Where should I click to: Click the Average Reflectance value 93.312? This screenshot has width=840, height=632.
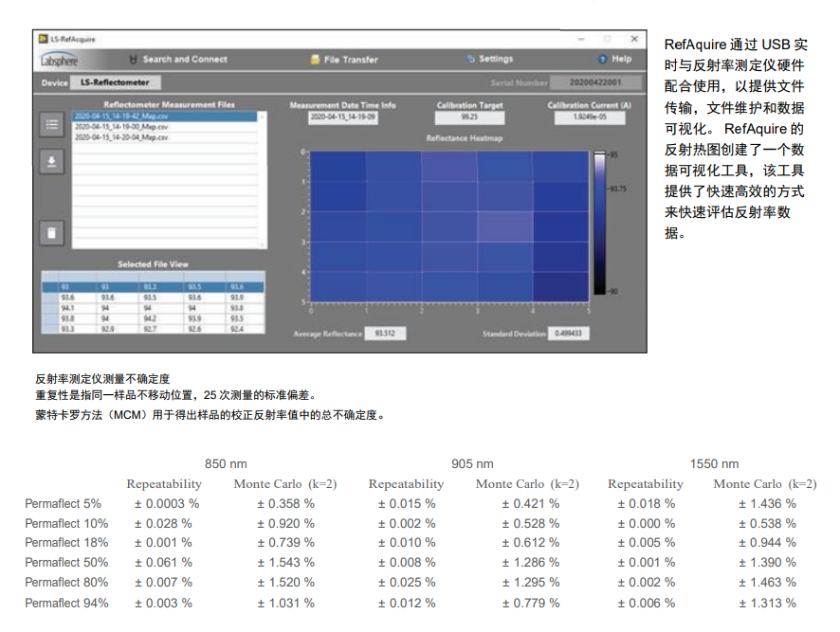click(x=385, y=334)
